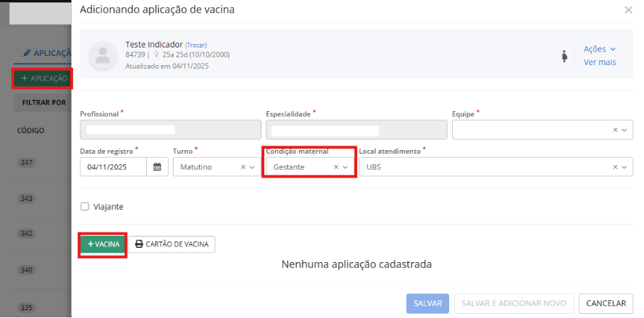Click the patient name Teste Indicador
The width and height of the screenshot is (644, 318).
point(154,45)
